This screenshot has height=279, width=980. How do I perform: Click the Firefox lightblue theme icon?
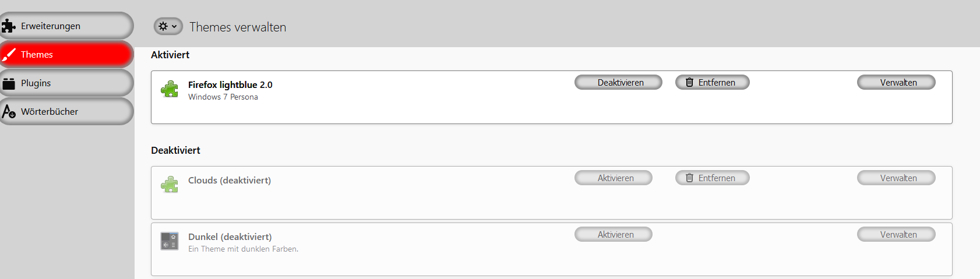click(170, 89)
